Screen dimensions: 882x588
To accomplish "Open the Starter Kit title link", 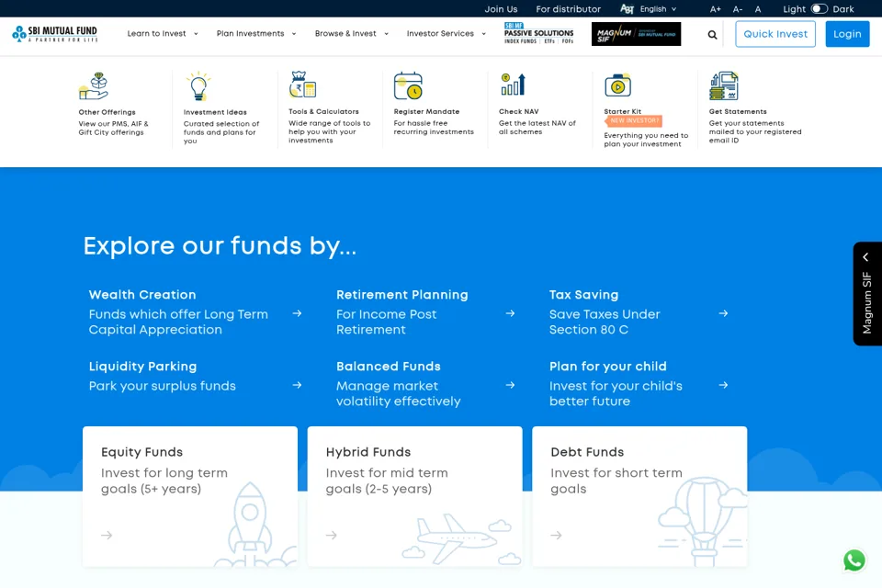I will (622, 111).
